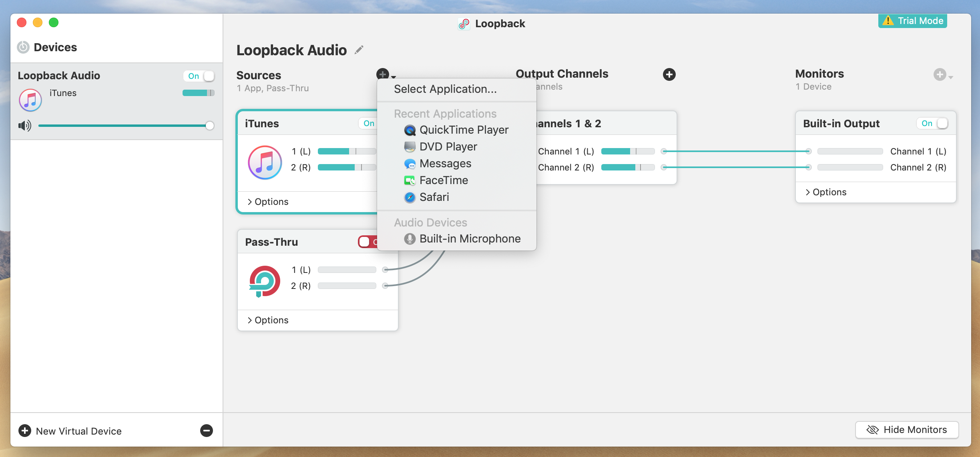Image resolution: width=980 pixels, height=457 pixels.
Task: Open the Sources dropdown arrow
Action: (x=394, y=76)
